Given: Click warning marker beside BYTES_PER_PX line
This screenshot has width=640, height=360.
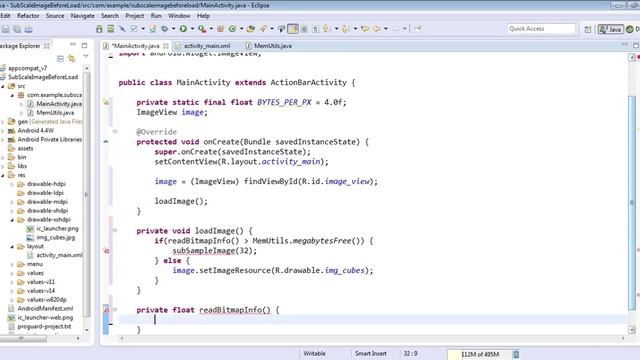Looking at the screenshot, I should click(x=106, y=102).
